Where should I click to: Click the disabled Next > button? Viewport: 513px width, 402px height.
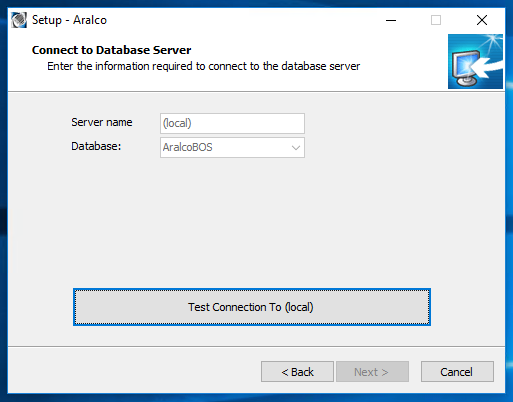[372, 372]
